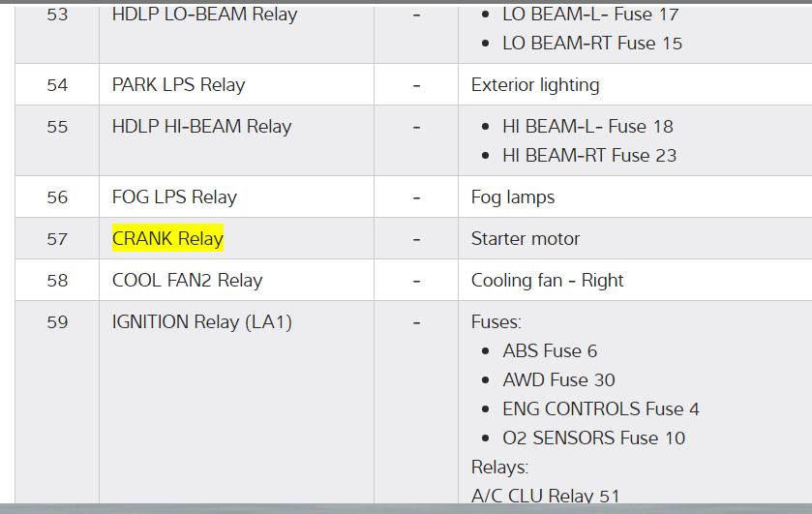Click the Exterior lighting description

(x=534, y=85)
